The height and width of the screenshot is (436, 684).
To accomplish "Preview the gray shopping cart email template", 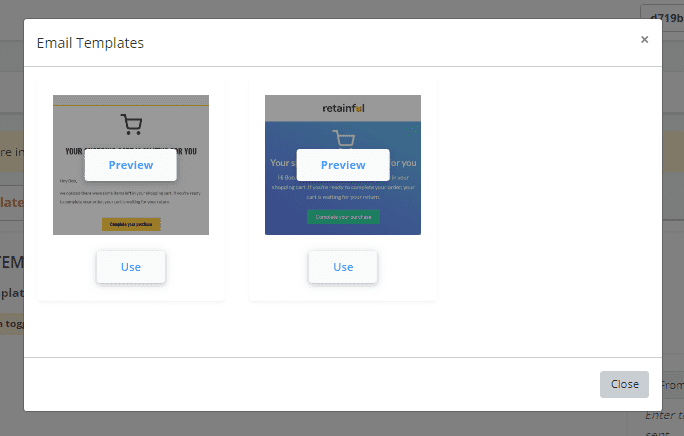I will [131, 165].
